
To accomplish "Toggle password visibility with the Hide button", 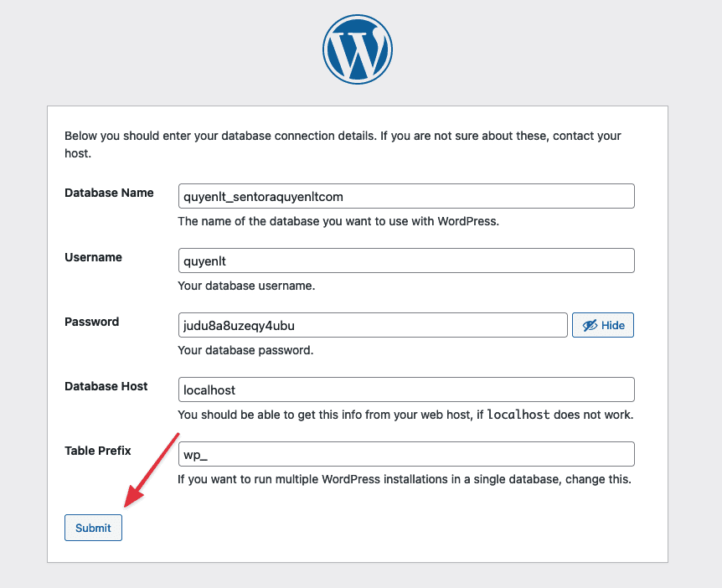I will 602,325.
